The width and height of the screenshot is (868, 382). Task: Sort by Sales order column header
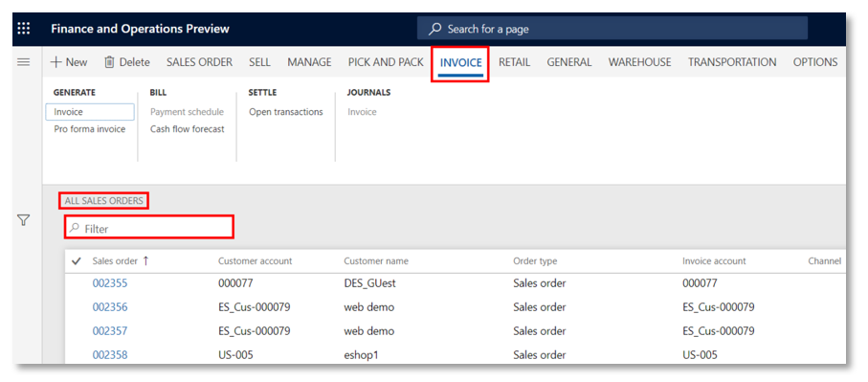pyautogui.click(x=121, y=260)
